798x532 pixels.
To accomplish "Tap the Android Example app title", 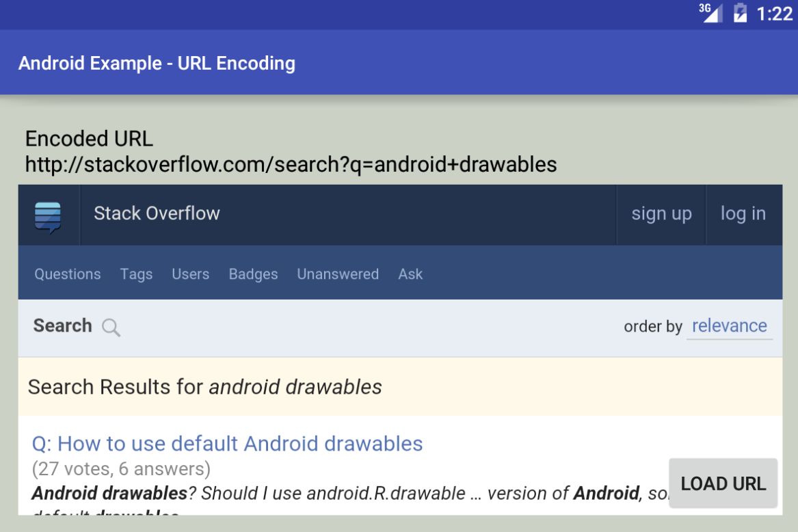I will [157, 63].
